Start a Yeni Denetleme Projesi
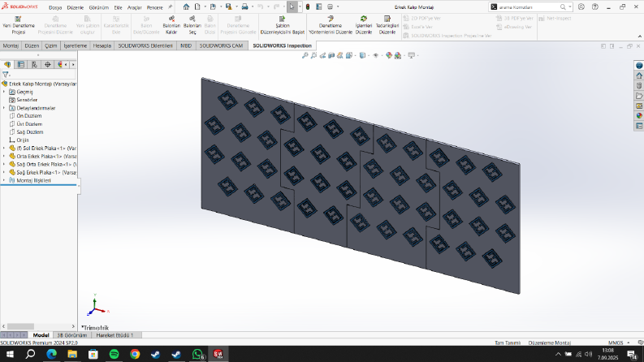Image resolution: width=644 pixels, height=362 pixels. click(x=19, y=25)
